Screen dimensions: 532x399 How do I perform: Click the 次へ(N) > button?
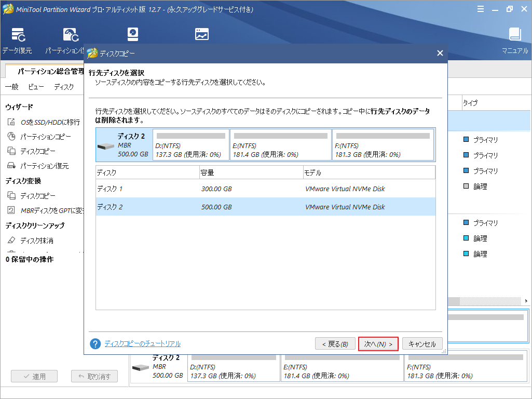[x=378, y=344]
